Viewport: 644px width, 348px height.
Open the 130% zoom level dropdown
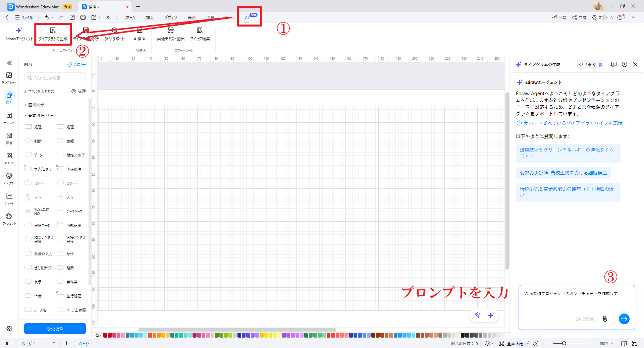(x=605, y=343)
